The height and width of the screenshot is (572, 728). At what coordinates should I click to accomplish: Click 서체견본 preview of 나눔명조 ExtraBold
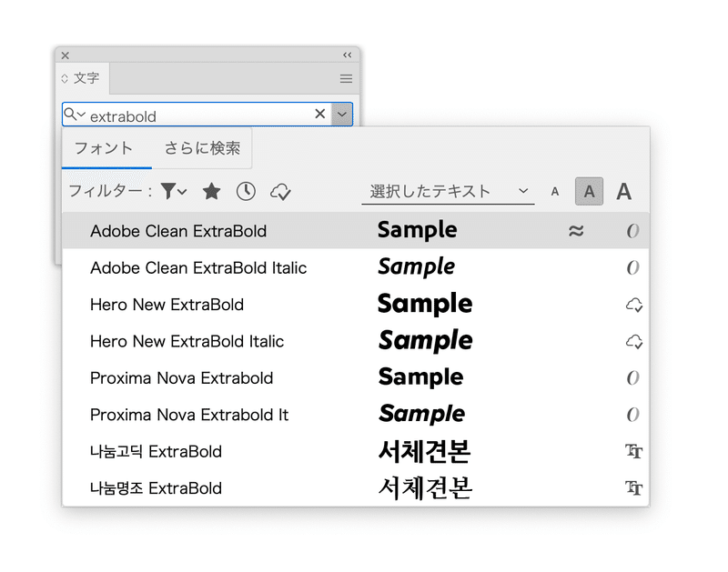425,488
